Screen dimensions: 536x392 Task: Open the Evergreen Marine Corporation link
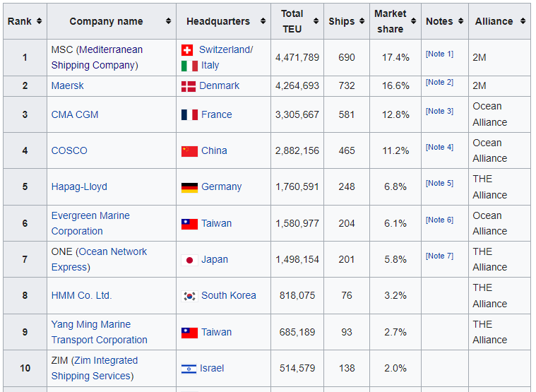click(90, 223)
